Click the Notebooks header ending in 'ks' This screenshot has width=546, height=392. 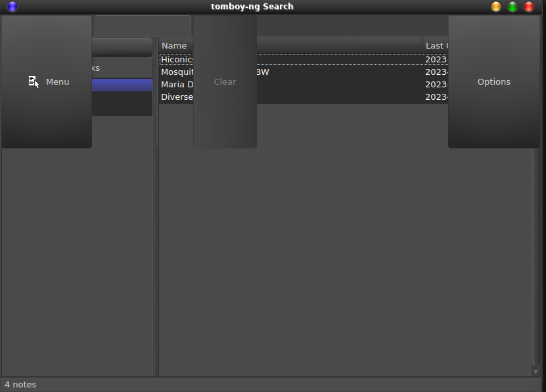122,68
